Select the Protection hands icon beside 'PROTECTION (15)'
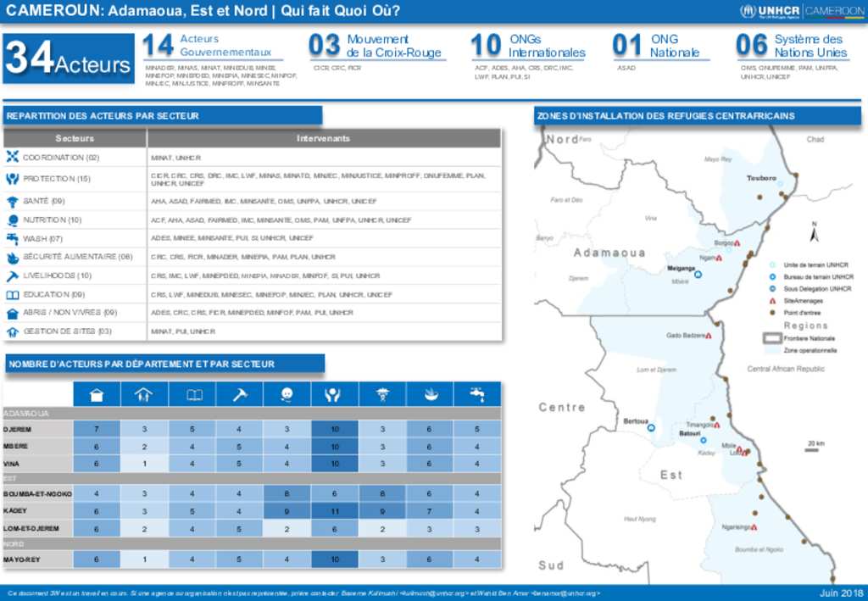This screenshot has width=868, height=601. [x=12, y=179]
